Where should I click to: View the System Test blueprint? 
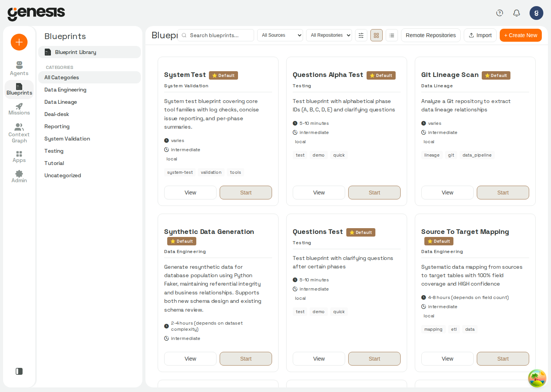(190, 193)
